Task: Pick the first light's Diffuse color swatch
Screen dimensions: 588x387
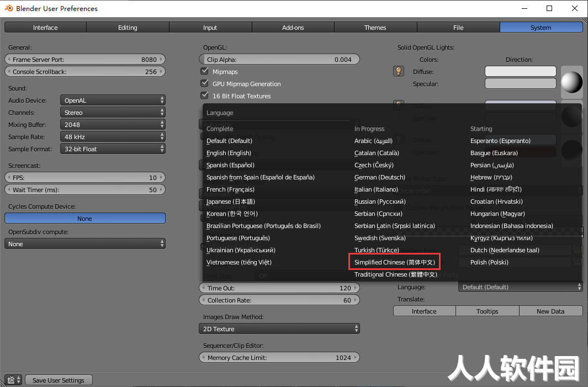Action: [x=521, y=71]
